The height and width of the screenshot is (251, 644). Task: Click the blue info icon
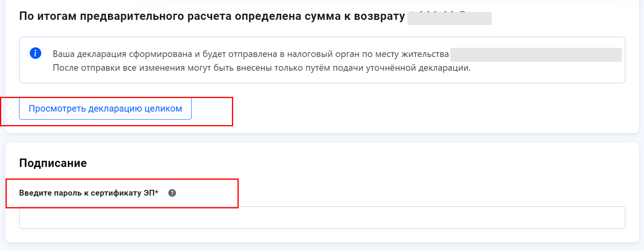pos(35,53)
